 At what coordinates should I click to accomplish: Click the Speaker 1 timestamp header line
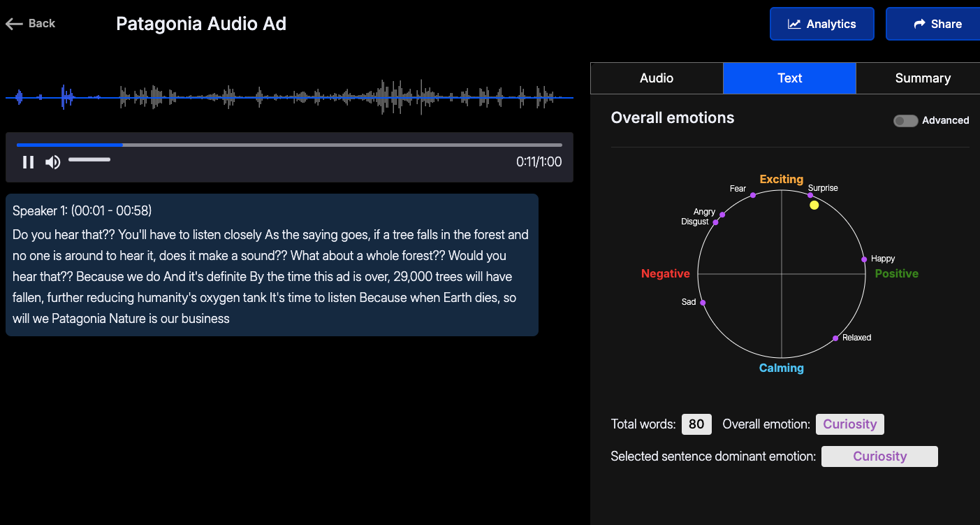(82, 210)
